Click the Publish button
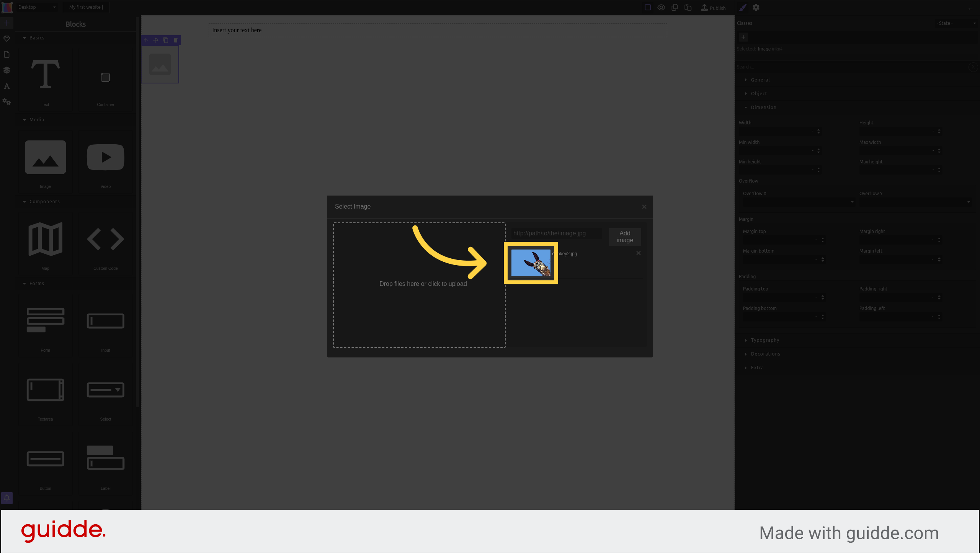The image size is (980, 553). click(713, 8)
